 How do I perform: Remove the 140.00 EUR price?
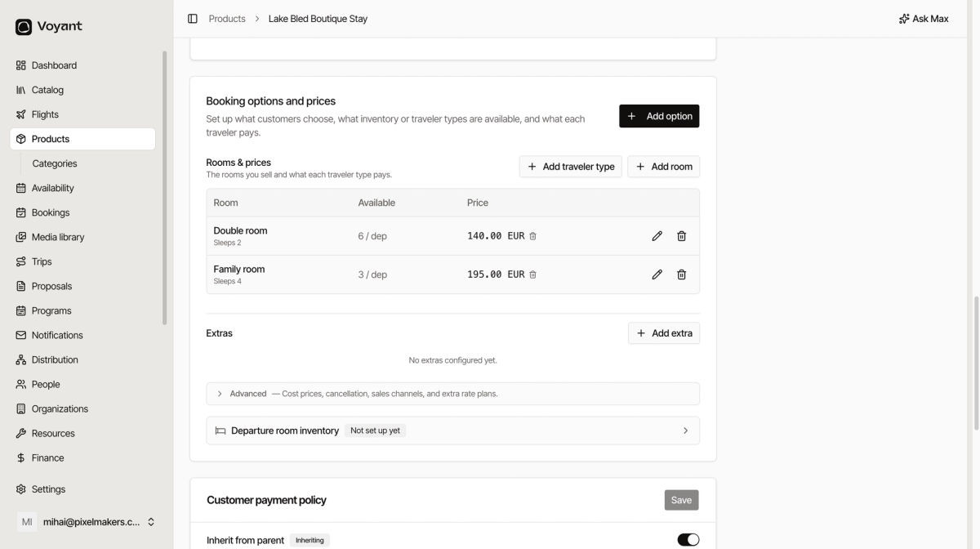pos(533,236)
